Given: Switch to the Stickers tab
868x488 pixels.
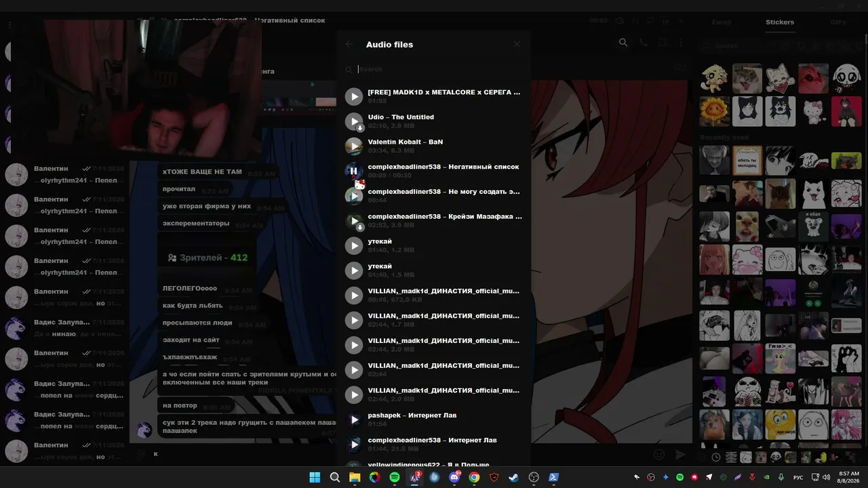Looking at the screenshot, I should click(x=780, y=22).
